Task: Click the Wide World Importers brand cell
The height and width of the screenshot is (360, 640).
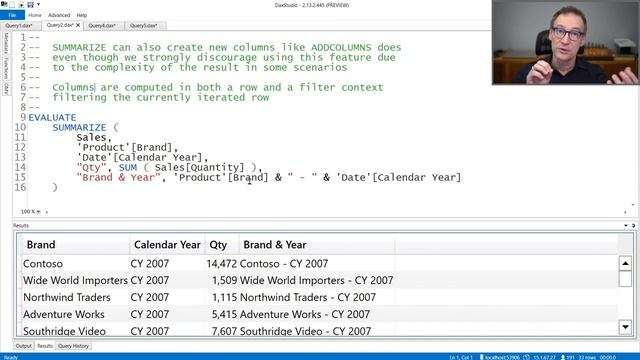Action: point(76,280)
